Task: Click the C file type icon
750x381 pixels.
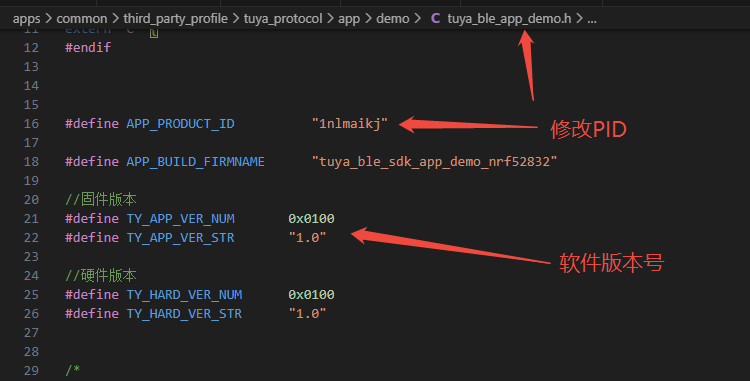Action: [435, 19]
